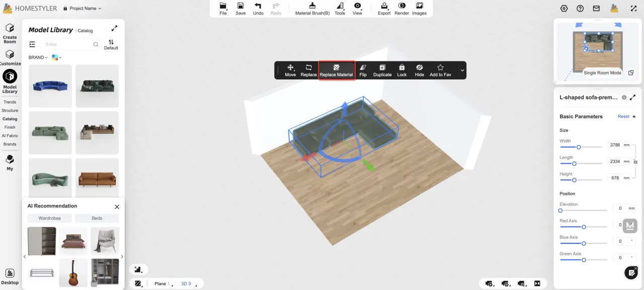644x290 pixels.
Task: Add sofa to favorites
Action: 440,70
